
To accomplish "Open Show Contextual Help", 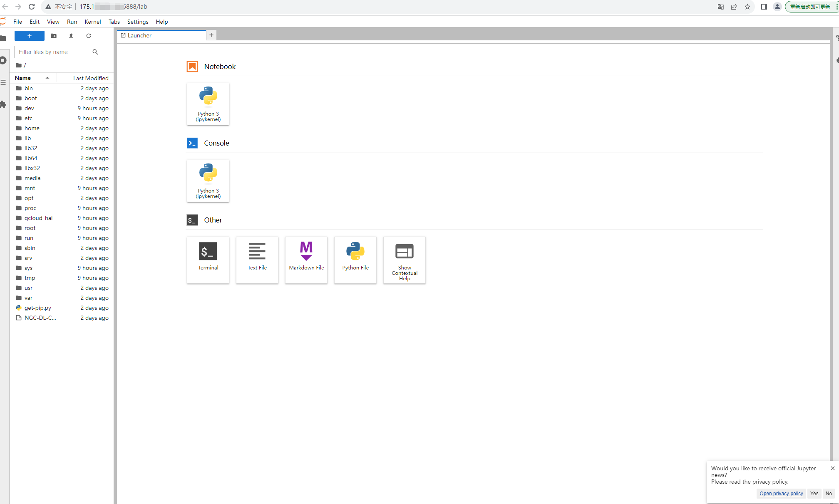I will pyautogui.click(x=404, y=259).
